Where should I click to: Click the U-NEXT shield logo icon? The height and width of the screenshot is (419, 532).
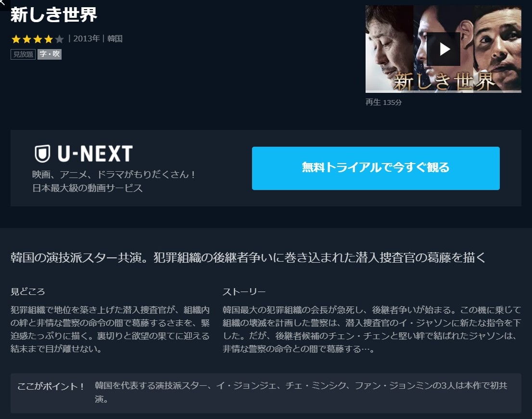[x=42, y=153]
